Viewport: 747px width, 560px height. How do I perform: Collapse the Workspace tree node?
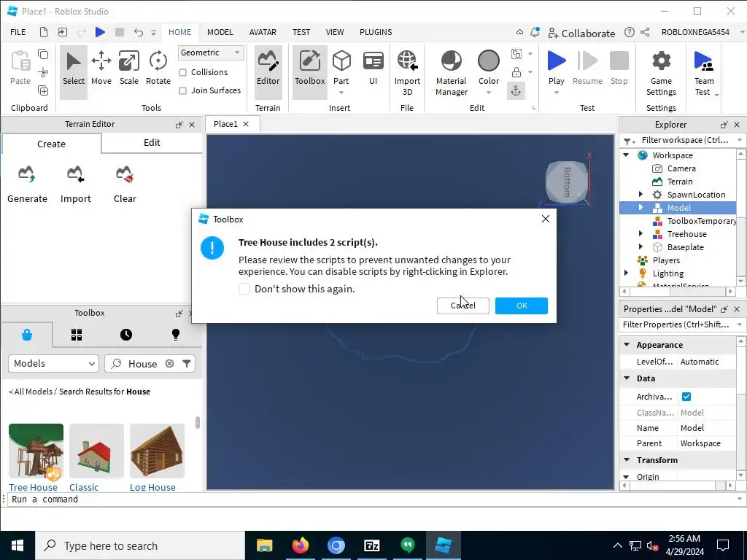(627, 155)
